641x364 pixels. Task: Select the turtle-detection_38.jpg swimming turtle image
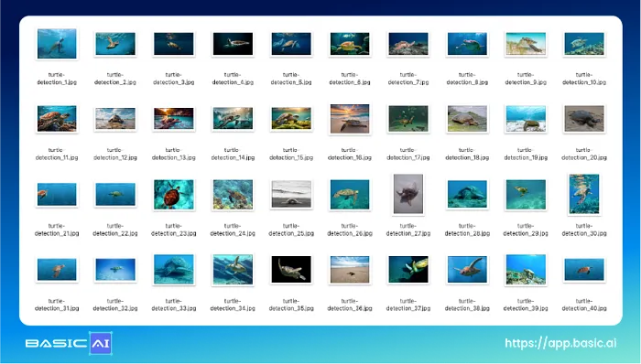click(467, 269)
